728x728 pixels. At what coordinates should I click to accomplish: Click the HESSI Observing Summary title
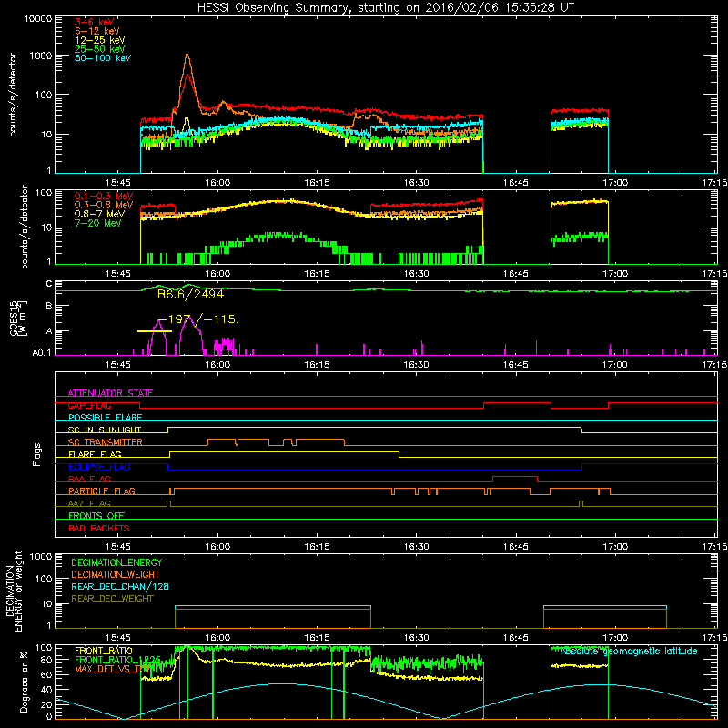[386, 8]
